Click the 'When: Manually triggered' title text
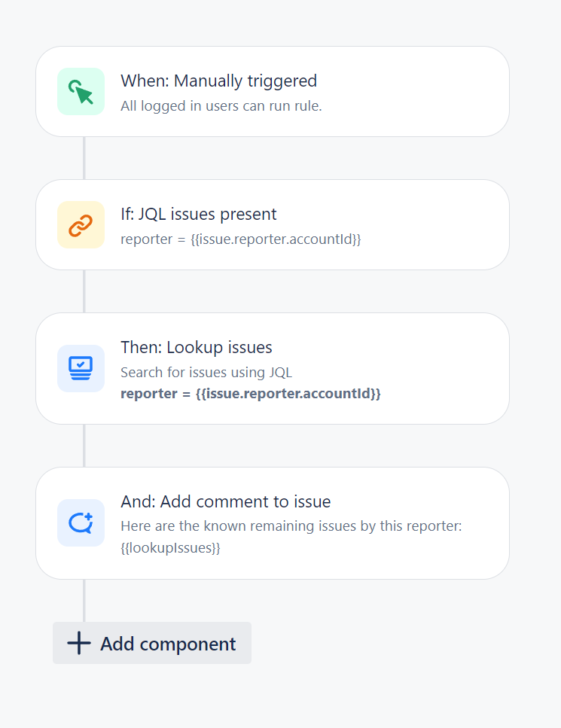 click(218, 81)
